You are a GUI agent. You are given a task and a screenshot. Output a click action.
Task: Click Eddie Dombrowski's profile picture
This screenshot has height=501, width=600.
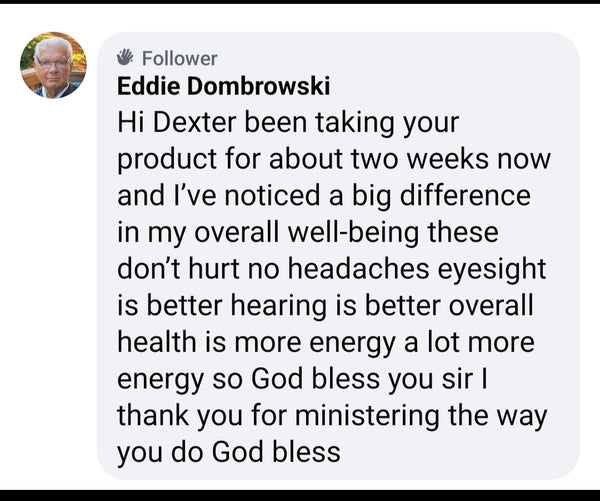(x=53, y=66)
